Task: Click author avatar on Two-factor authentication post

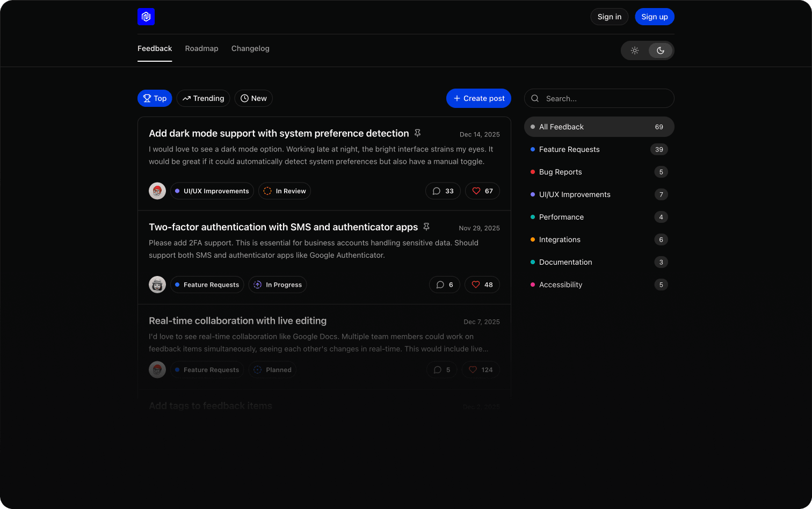Action: click(157, 285)
